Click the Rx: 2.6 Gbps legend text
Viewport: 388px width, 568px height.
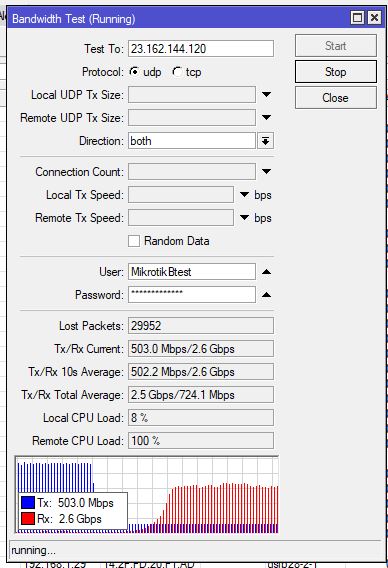[x=69, y=519]
